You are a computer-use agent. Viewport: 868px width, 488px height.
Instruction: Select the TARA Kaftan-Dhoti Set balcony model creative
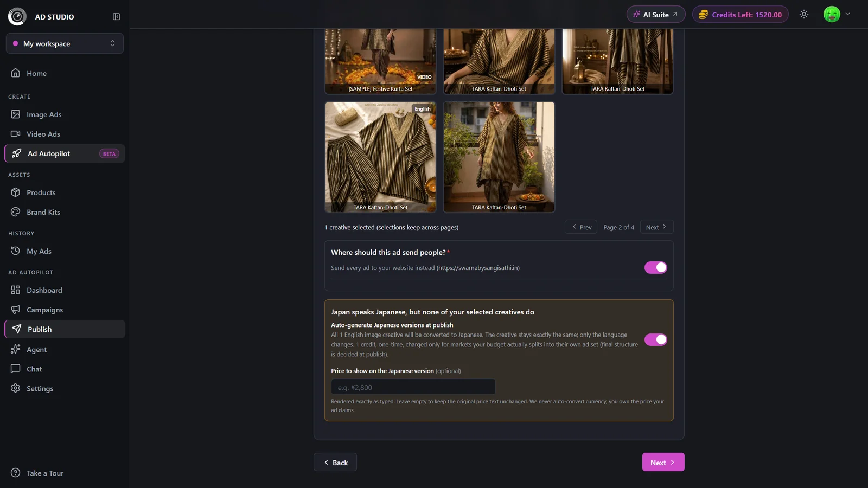pos(499,157)
